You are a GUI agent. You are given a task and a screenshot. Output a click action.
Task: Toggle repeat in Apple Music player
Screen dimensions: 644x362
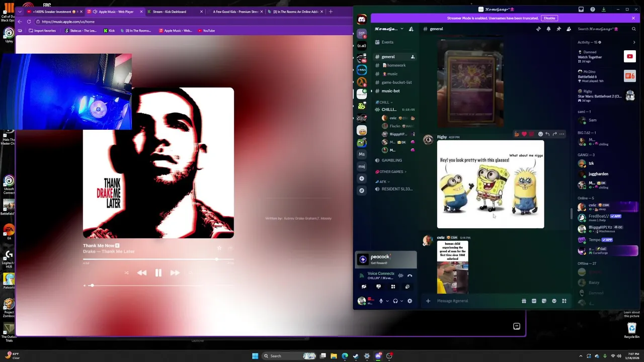190,273
